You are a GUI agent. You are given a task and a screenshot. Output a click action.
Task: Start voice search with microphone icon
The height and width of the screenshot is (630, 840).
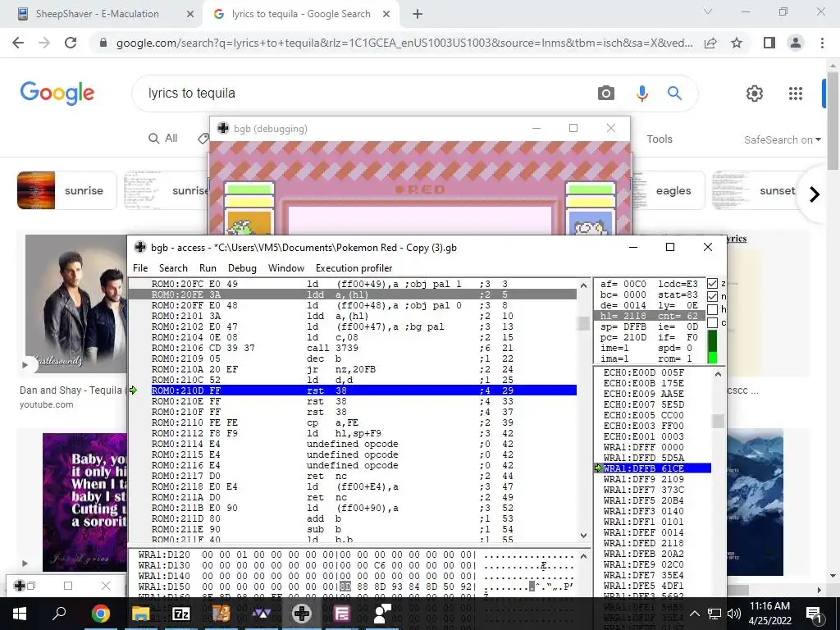point(641,94)
